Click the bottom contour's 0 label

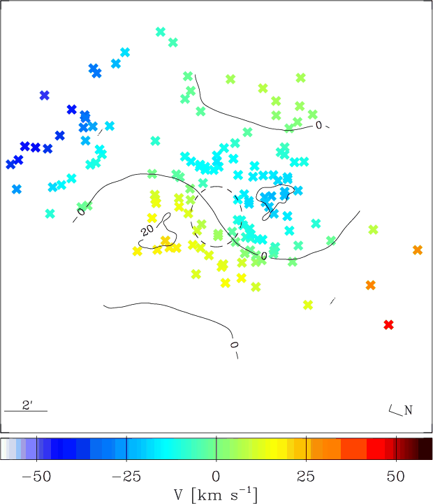(234, 345)
